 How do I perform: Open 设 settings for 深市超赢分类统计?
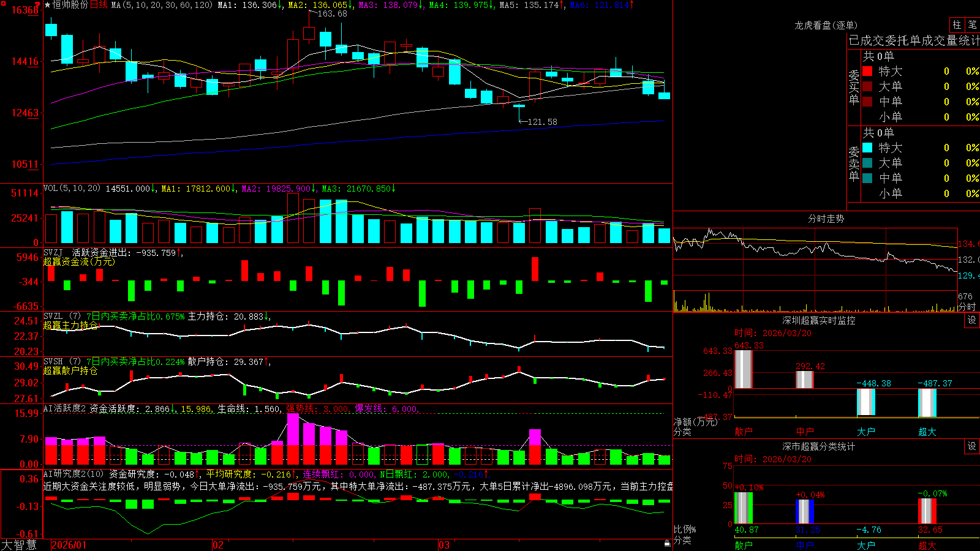click(972, 446)
